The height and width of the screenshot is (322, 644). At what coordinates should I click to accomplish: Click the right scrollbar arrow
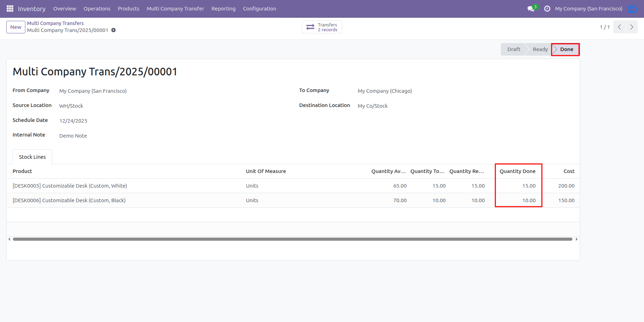[x=577, y=239]
